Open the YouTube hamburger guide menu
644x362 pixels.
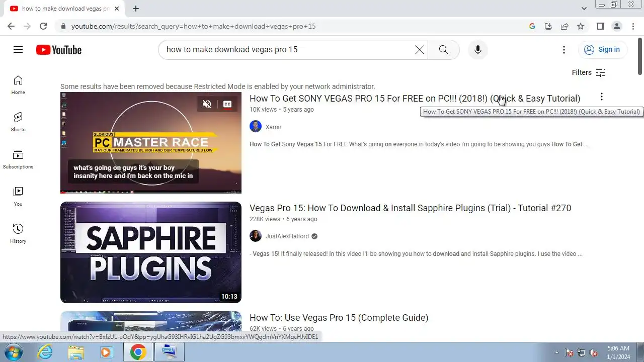point(18,49)
